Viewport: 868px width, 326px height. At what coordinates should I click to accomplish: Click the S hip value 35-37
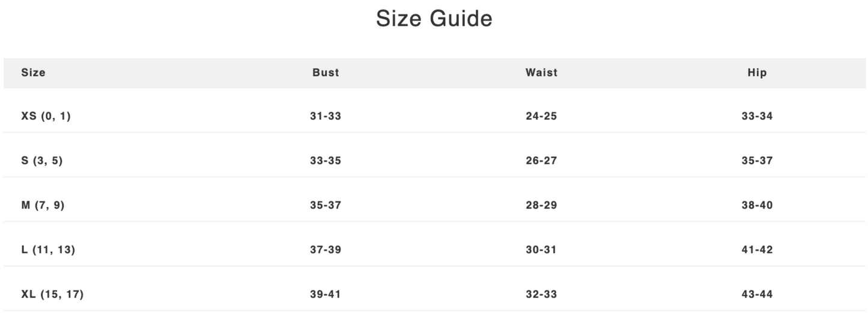757,161
